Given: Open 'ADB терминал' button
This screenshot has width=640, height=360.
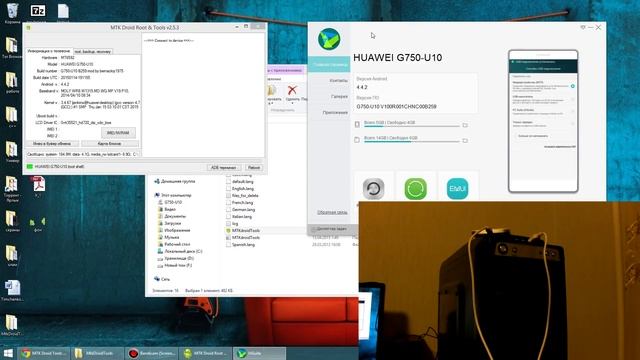Looking at the screenshot, I should click(x=224, y=168).
